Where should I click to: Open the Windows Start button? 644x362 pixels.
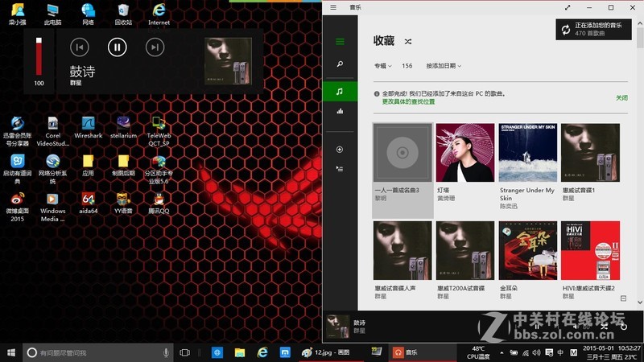(x=11, y=352)
